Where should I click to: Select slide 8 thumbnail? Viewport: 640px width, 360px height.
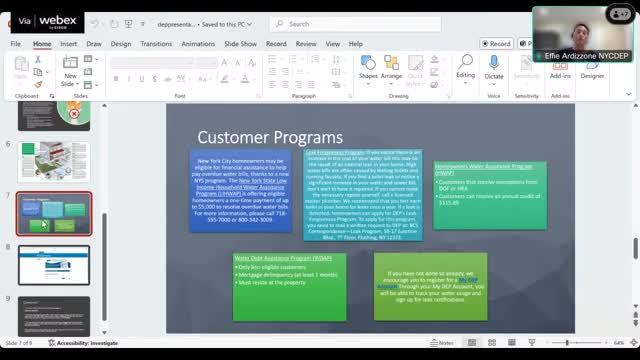coord(54,265)
